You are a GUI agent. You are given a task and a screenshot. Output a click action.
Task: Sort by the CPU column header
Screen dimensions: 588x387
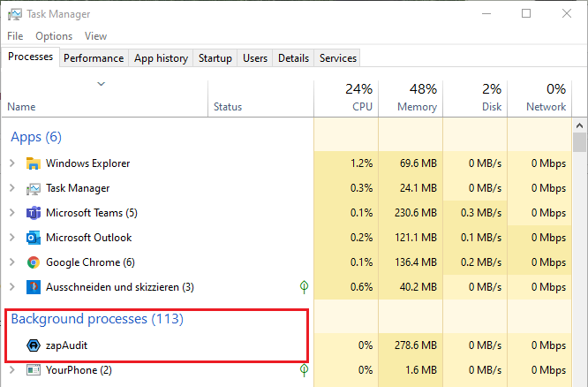pos(346,98)
